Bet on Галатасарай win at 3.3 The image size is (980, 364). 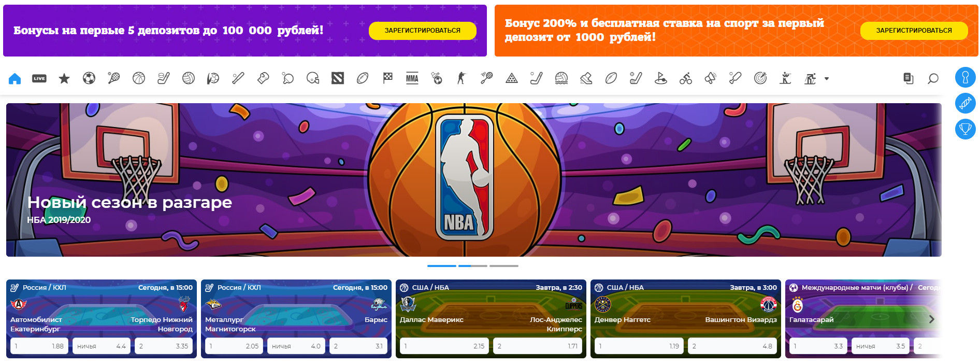click(818, 346)
